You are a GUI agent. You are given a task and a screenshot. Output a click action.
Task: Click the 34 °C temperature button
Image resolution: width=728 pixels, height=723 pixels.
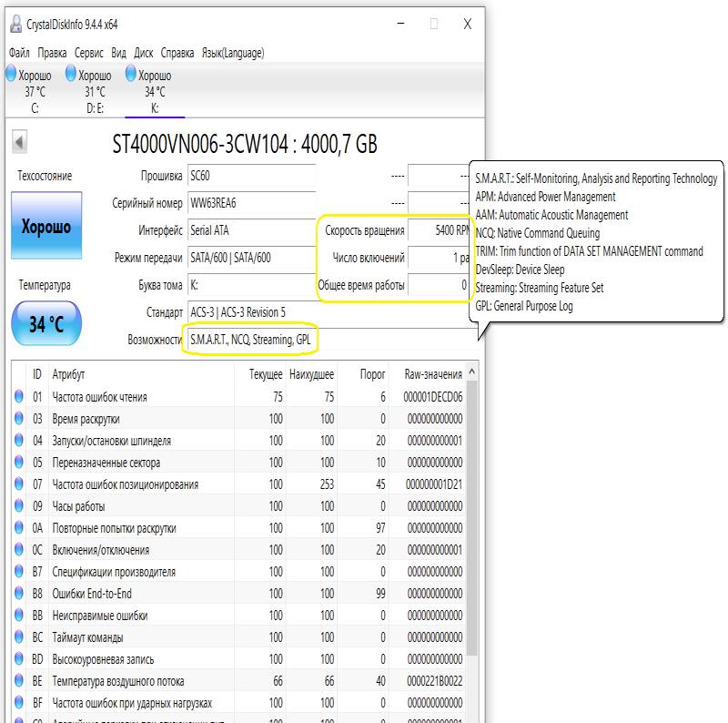click(46, 323)
